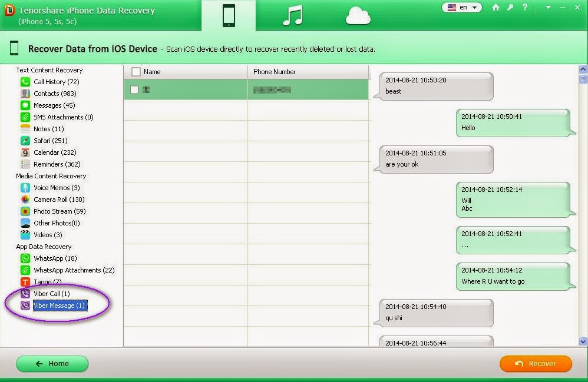Click the 'Hello' message bubble
This screenshot has width=588, height=382.
click(516, 123)
